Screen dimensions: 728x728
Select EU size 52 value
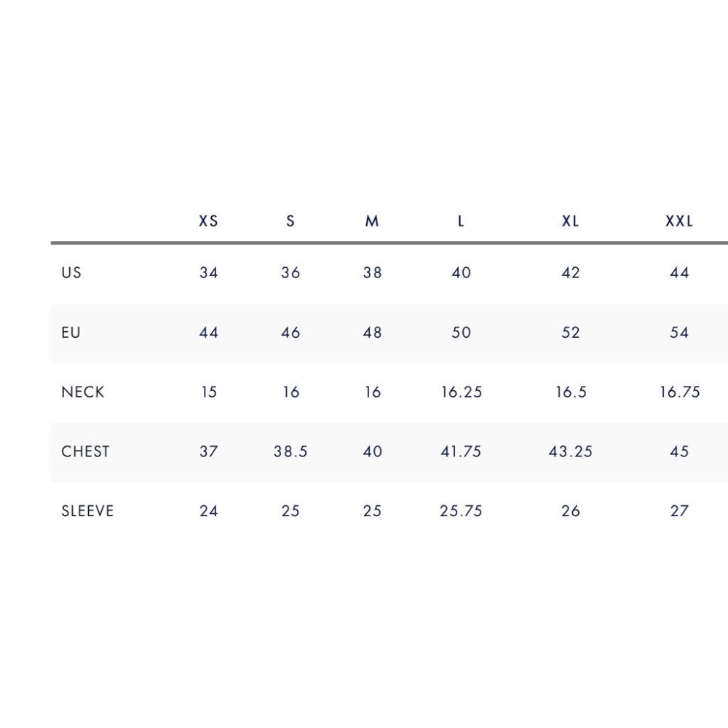[x=571, y=333]
